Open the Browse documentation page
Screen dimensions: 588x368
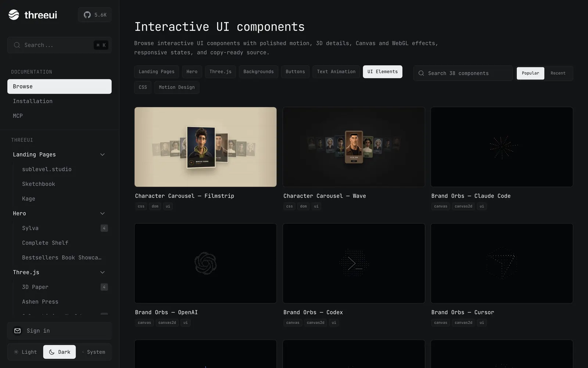pyautogui.click(x=60, y=86)
